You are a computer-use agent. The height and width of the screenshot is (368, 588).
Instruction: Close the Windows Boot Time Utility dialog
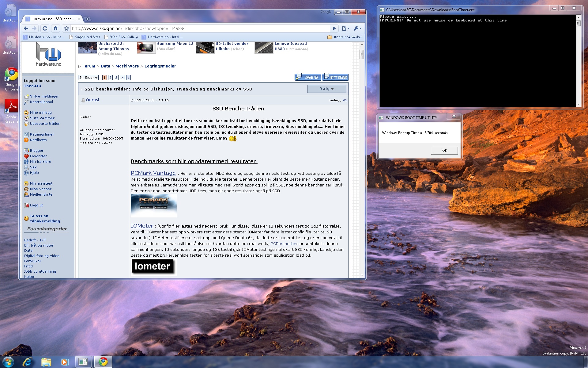(x=454, y=117)
